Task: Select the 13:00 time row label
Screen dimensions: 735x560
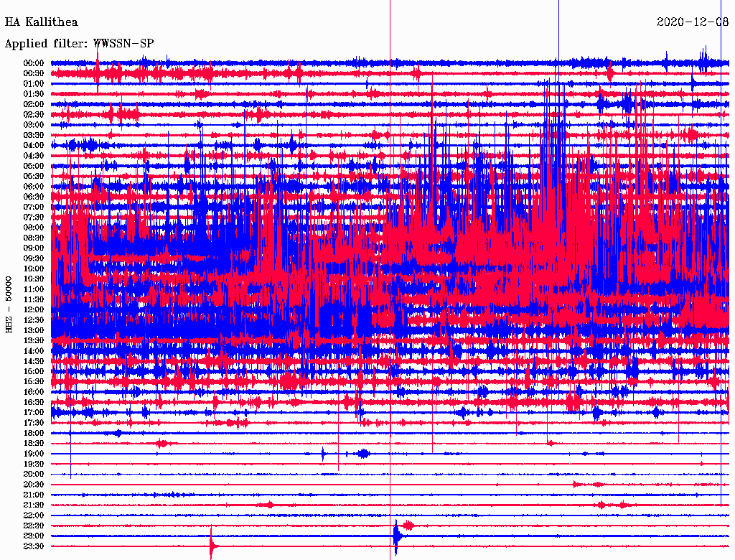Action: click(x=34, y=330)
